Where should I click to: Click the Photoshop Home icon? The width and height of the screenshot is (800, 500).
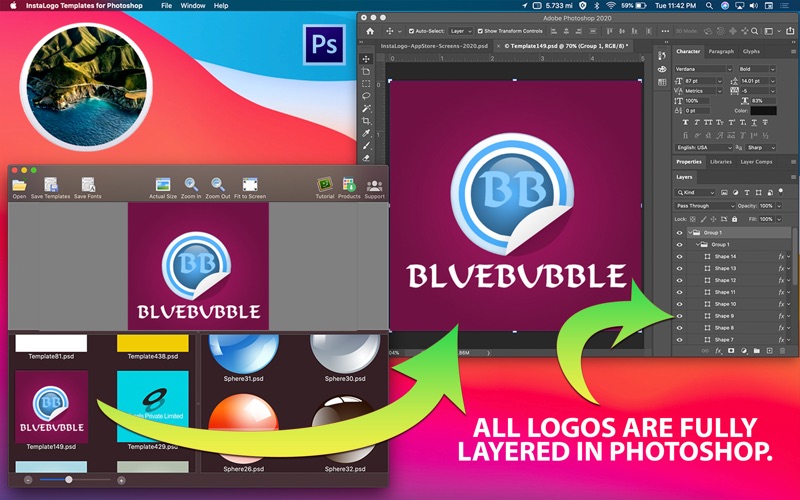point(370,31)
